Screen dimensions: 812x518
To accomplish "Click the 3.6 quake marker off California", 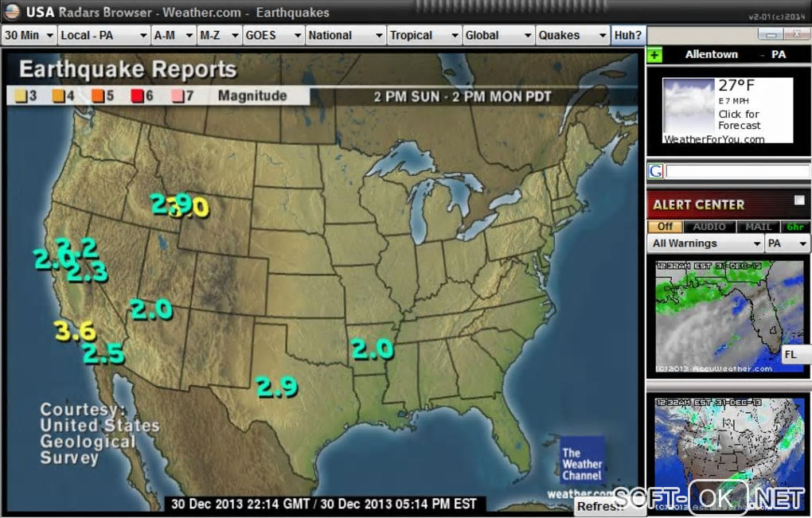I will (x=75, y=331).
